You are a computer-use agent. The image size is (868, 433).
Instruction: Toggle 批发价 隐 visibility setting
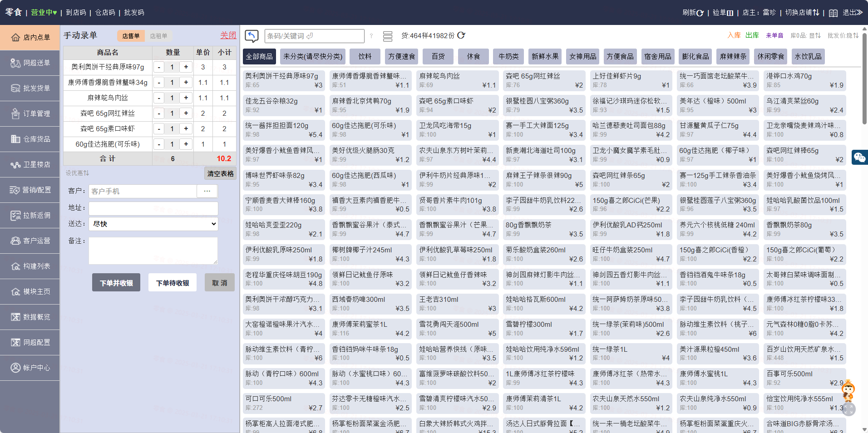point(843,35)
